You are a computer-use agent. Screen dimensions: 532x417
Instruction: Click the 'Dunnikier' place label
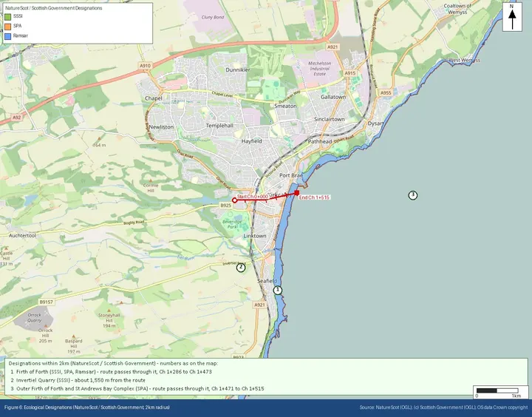click(238, 69)
